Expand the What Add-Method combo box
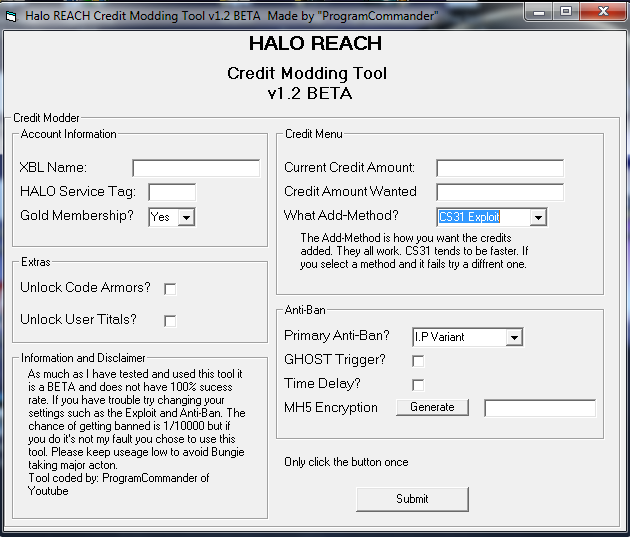This screenshot has height=538, width=630. pyautogui.click(x=538, y=217)
